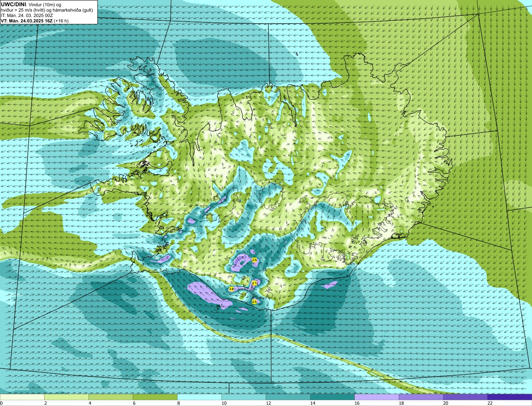Pick the deep indigo segment above 22
The width and height of the screenshot is (532, 406).
510,397
